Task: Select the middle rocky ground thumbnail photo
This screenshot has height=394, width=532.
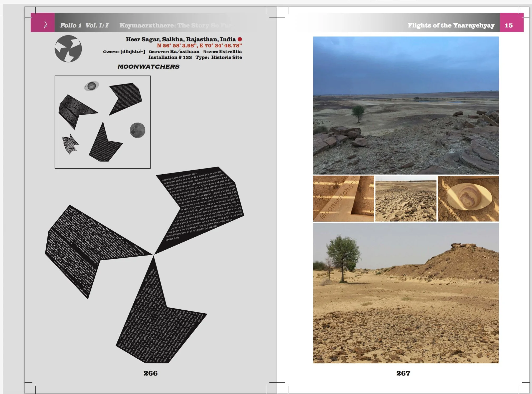Action: [x=406, y=199]
